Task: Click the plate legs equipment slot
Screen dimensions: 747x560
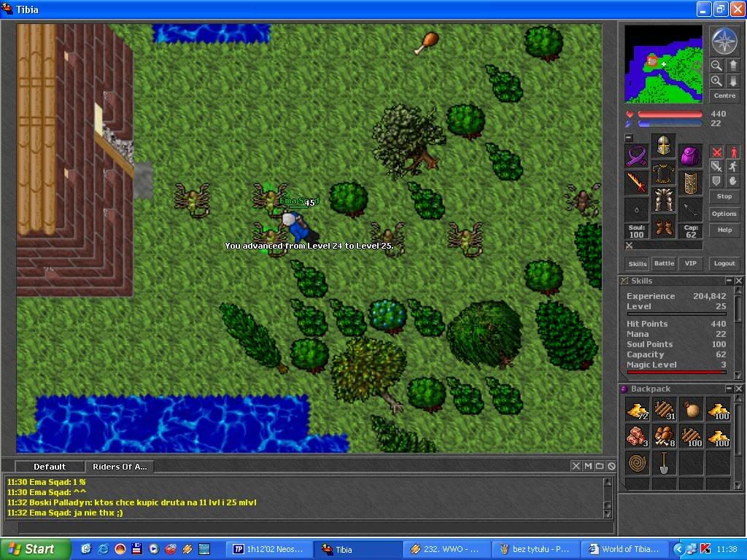Action: (664, 200)
